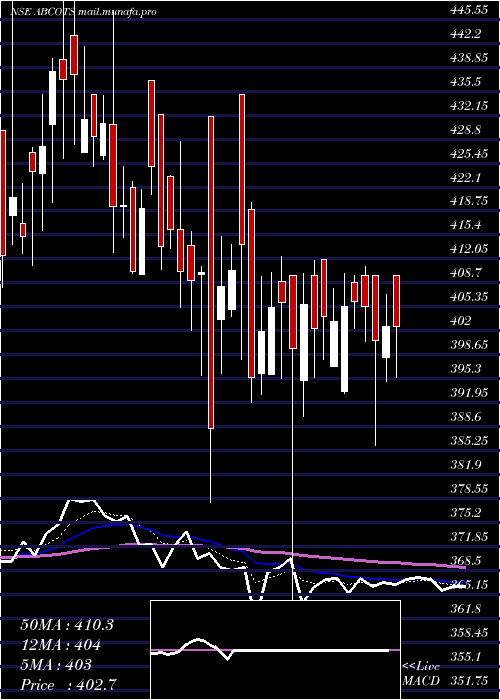500x700 pixels.
Task: Click the 395.3 price axis label
Action: [465, 369]
